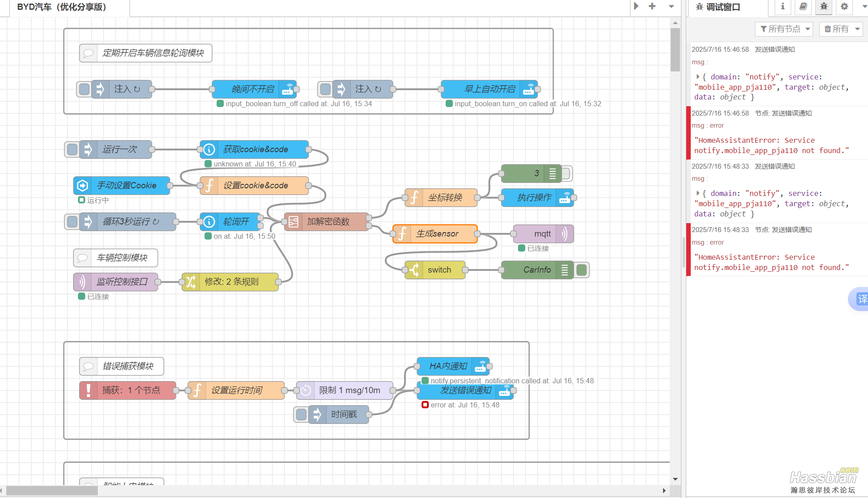
Task: Click the tab scroll-right arrow
Action: pos(636,6)
